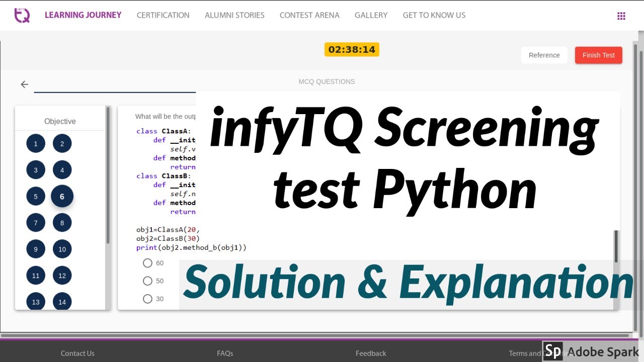Image resolution: width=644 pixels, height=362 pixels.
Task: Select the highlighted question 6 bubble
Action: (62, 196)
